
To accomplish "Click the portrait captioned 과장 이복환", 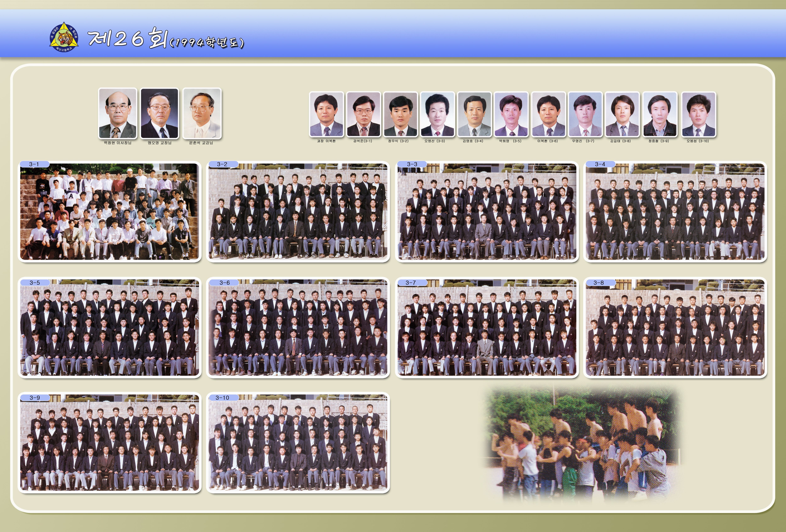I will tap(326, 115).
